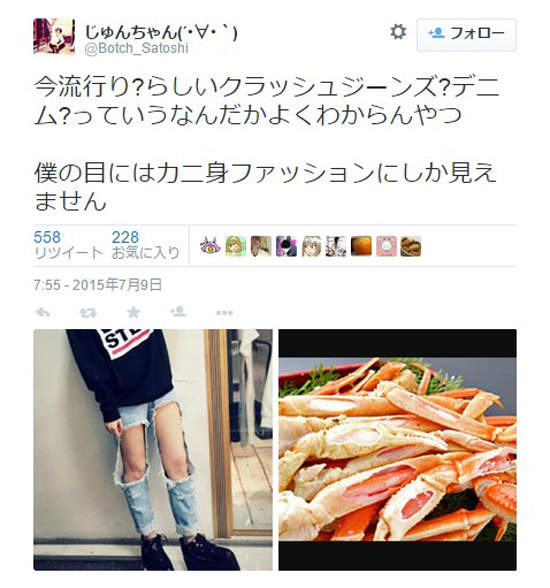Open the gear settings dropdown
This screenshot has height=588, width=550.
click(398, 32)
